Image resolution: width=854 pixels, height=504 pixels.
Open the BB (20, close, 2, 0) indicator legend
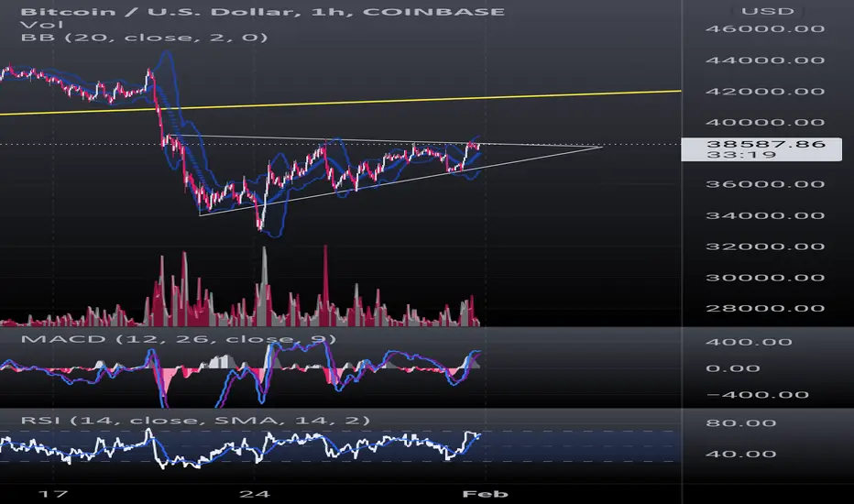click(145, 37)
